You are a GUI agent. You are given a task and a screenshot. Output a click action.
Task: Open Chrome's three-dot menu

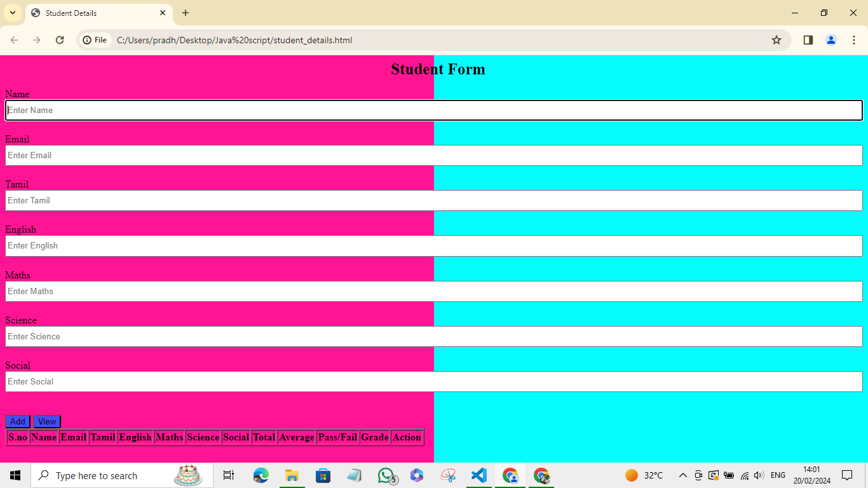[853, 40]
